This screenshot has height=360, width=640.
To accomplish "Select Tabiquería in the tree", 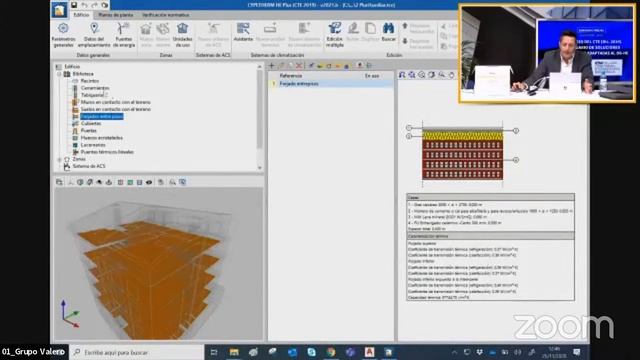I will click(x=92, y=95).
